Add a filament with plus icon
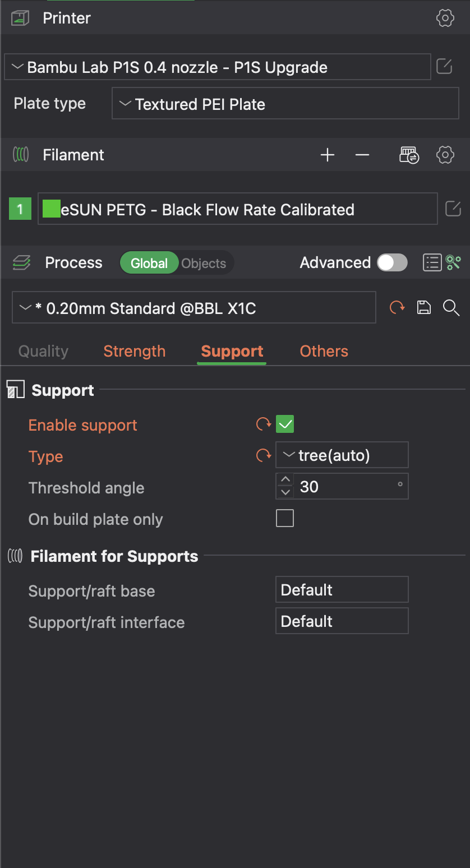Screen dimensions: 470x868 (x=328, y=155)
